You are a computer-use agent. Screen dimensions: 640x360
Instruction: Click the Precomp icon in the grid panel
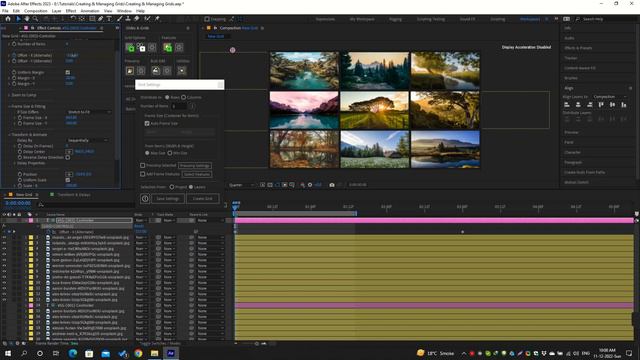130,71
